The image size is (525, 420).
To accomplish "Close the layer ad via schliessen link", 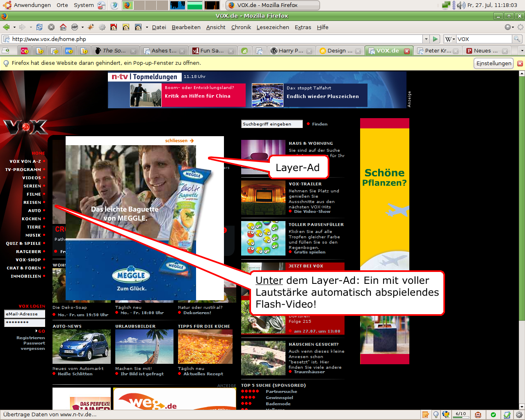I will tap(179, 141).
